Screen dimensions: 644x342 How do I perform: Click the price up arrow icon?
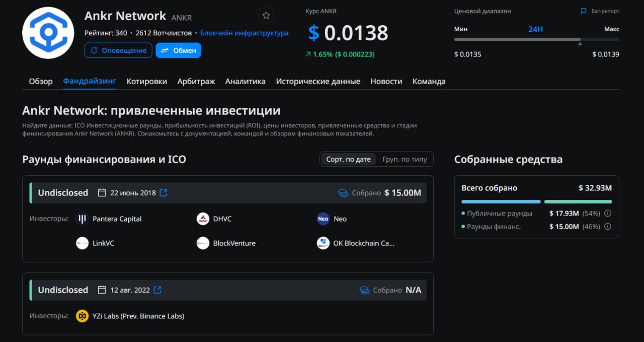coord(308,54)
